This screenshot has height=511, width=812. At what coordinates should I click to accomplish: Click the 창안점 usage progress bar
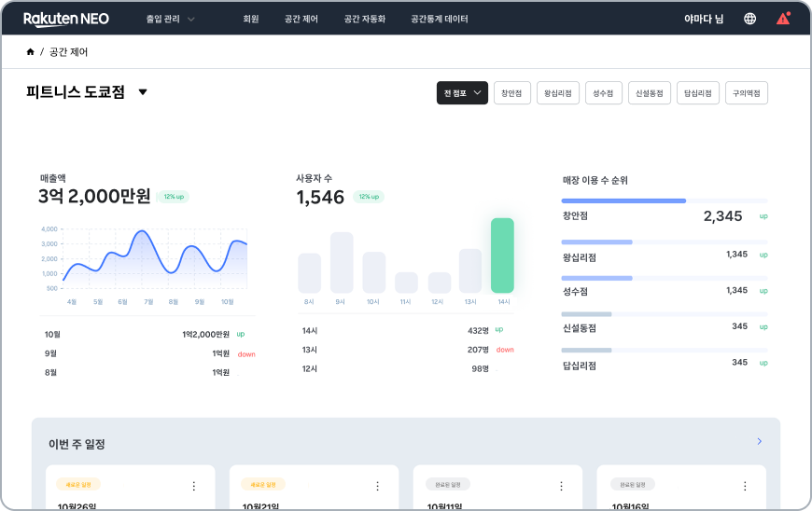664,200
